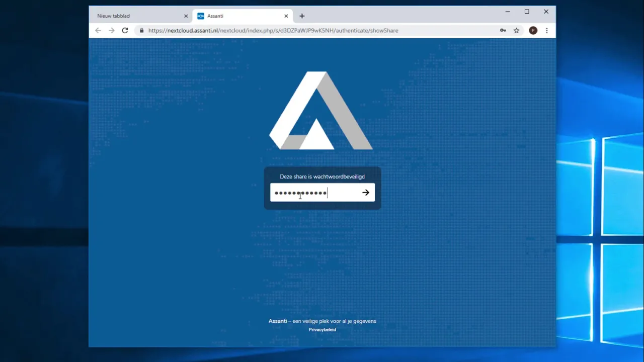This screenshot has height=362, width=644.
Task: Open a new tab with the plus button
Action: (302, 16)
